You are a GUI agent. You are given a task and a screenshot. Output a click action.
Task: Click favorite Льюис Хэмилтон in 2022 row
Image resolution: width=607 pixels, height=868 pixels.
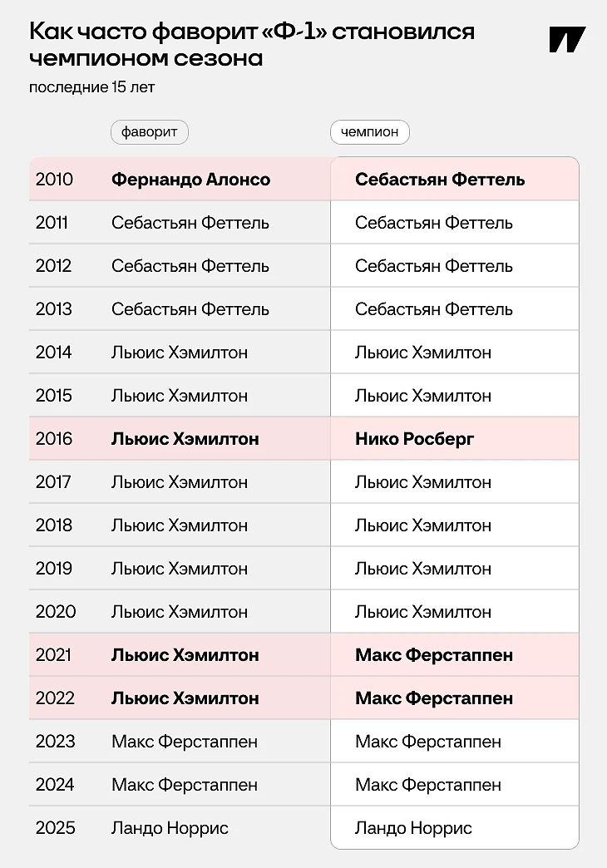[185, 698]
